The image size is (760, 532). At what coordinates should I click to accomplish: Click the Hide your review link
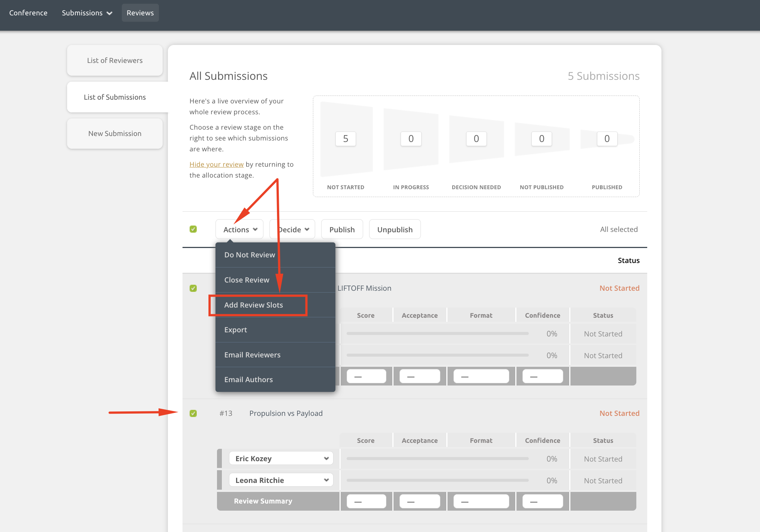[216, 164]
